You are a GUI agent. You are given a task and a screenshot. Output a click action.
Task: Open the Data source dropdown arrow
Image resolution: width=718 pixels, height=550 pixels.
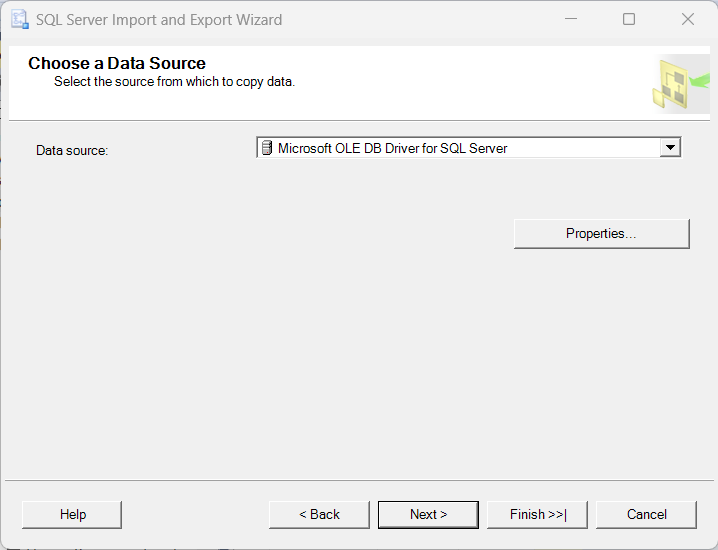click(670, 147)
